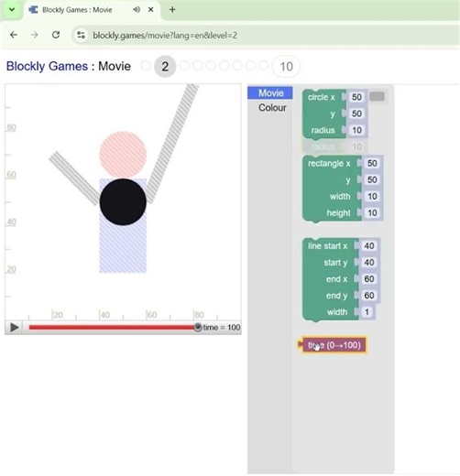460x476 pixels.
Task: Click the time = 100 readout
Action: point(222,328)
